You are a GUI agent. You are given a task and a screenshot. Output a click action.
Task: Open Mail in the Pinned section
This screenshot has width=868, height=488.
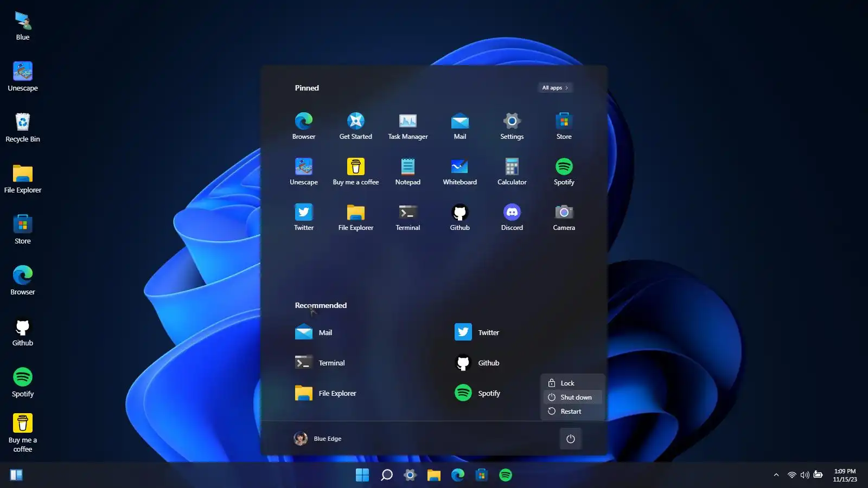pyautogui.click(x=460, y=126)
